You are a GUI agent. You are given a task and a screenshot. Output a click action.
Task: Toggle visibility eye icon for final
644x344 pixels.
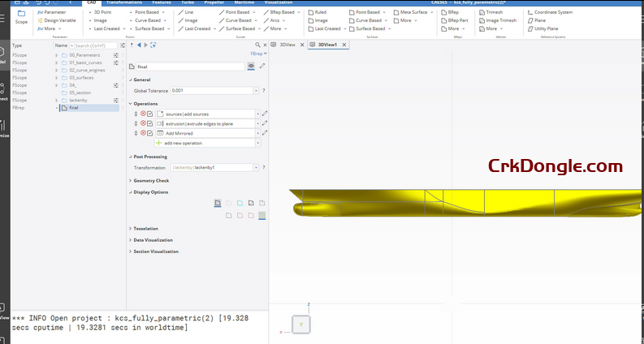coord(251,65)
